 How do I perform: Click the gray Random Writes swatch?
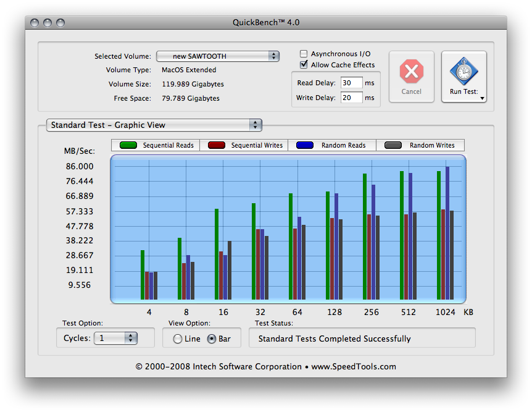click(393, 145)
